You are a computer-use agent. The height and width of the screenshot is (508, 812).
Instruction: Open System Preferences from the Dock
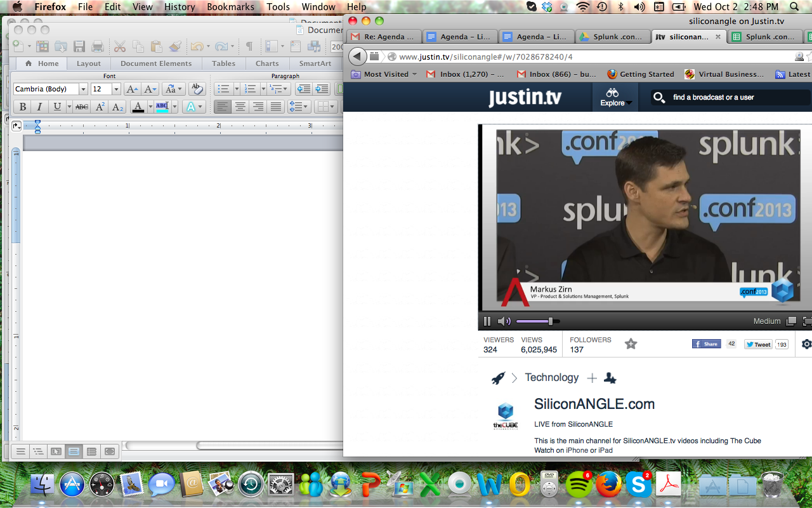(280, 485)
